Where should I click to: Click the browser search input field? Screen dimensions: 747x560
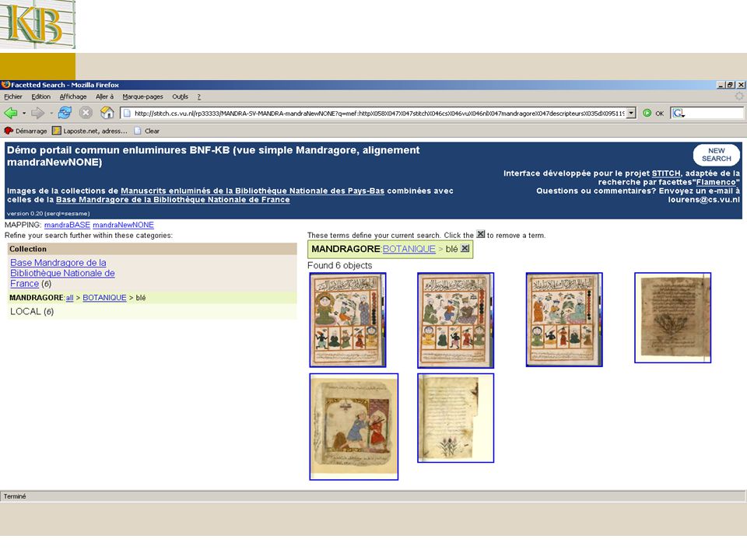click(x=714, y=114)
